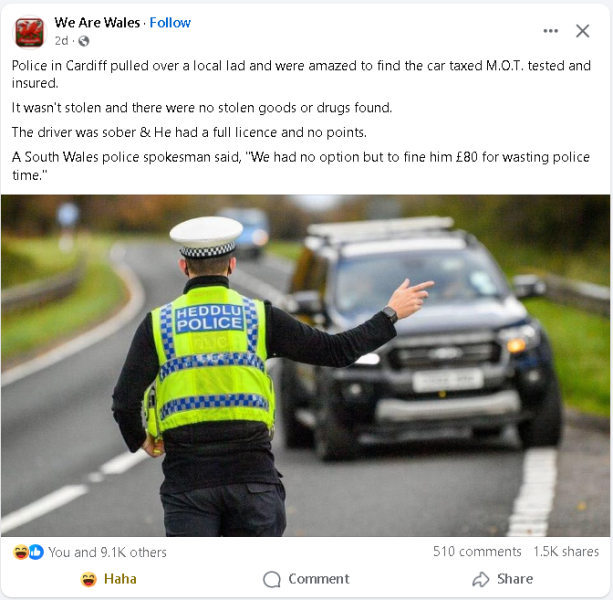Open the police officer photo

(x=305, y=365)
